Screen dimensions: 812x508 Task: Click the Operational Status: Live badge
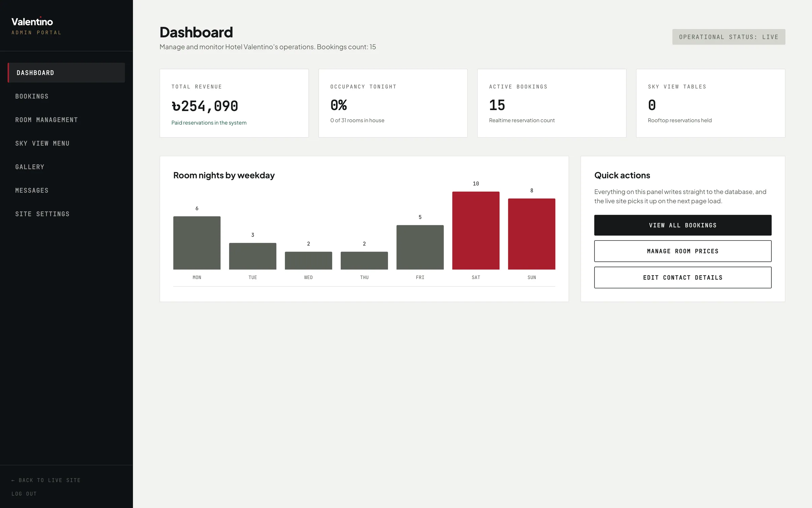[x=729, y=37]
